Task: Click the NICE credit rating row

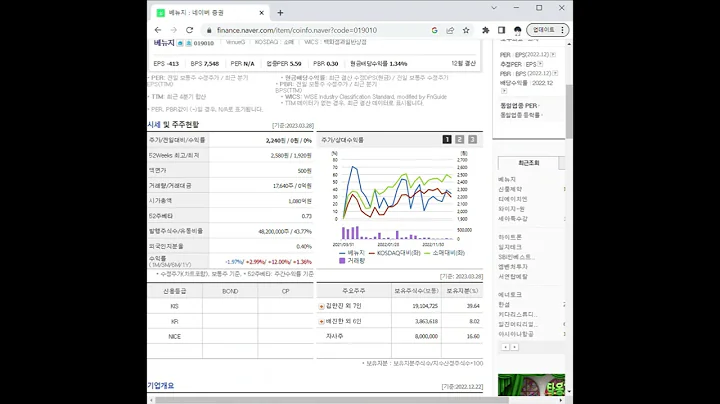Action: [x=230, y=337]
